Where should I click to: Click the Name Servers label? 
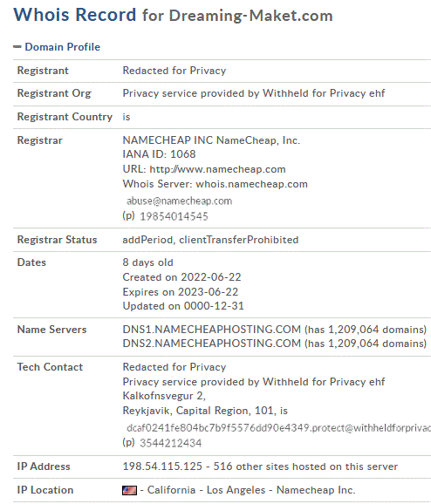point(51,330)
